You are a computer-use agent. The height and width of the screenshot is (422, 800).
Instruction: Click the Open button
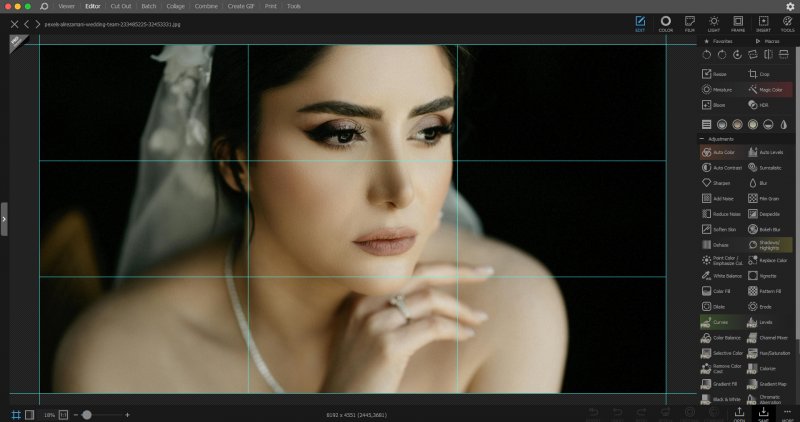coord(739,414)
